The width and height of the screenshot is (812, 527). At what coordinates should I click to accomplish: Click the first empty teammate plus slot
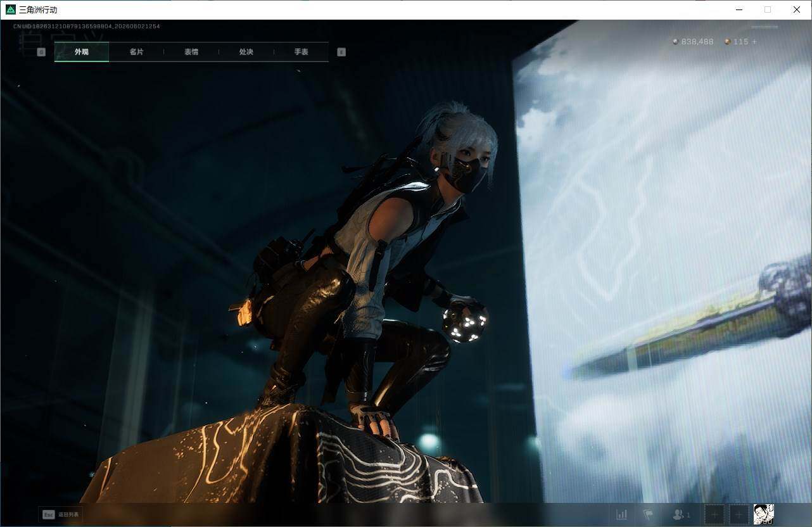click(714, 514)
